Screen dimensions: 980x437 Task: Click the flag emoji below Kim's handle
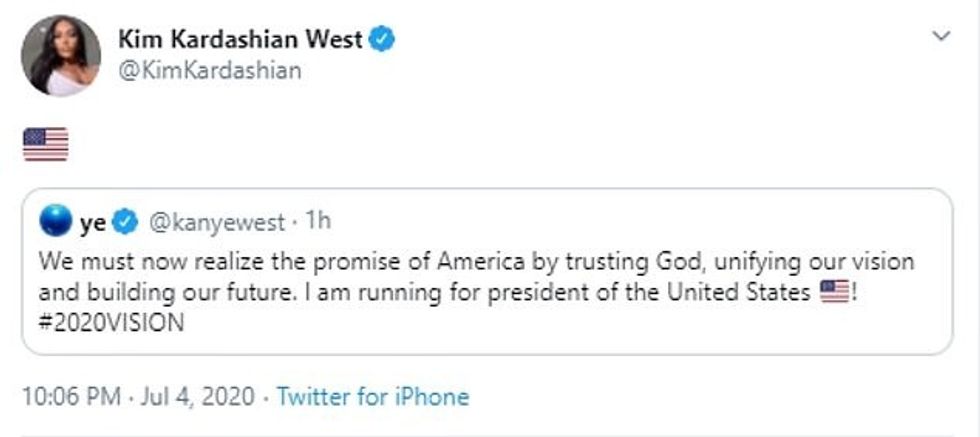[45, 144]
